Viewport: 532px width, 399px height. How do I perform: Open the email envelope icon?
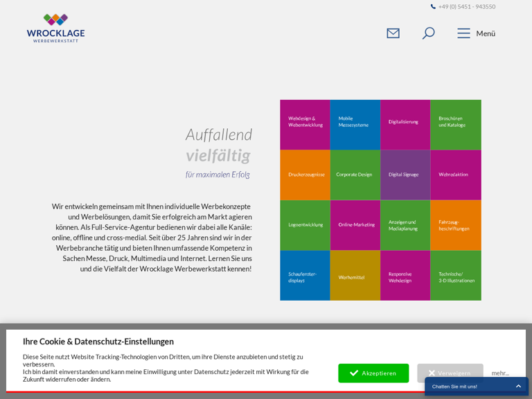[393, 33]
